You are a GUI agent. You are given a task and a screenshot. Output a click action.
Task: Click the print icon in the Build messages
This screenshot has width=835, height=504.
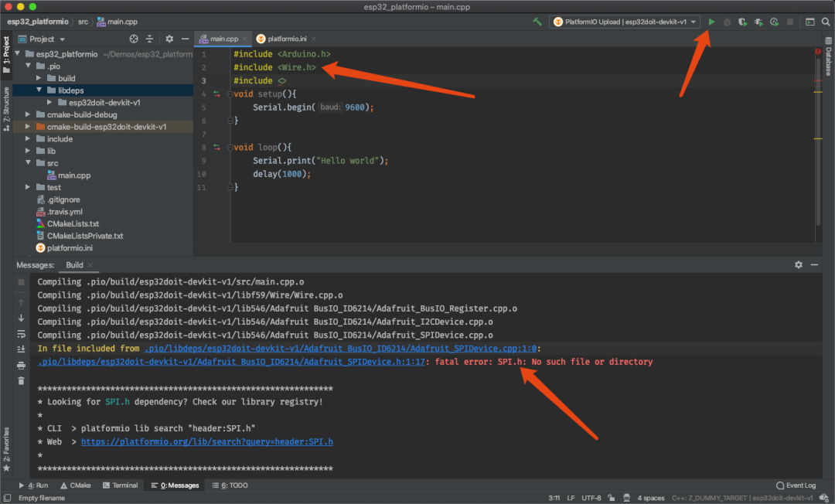tap(21, 365)
